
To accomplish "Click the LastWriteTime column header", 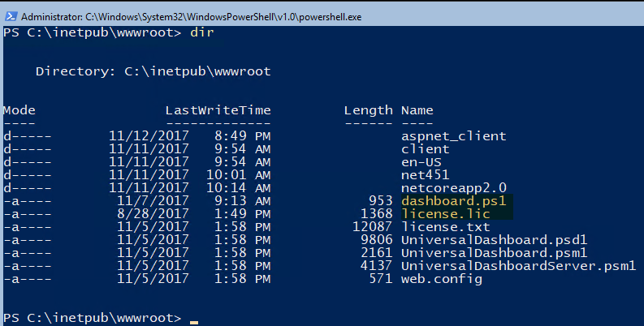I will pyautogui.click(x=218, y=110).
